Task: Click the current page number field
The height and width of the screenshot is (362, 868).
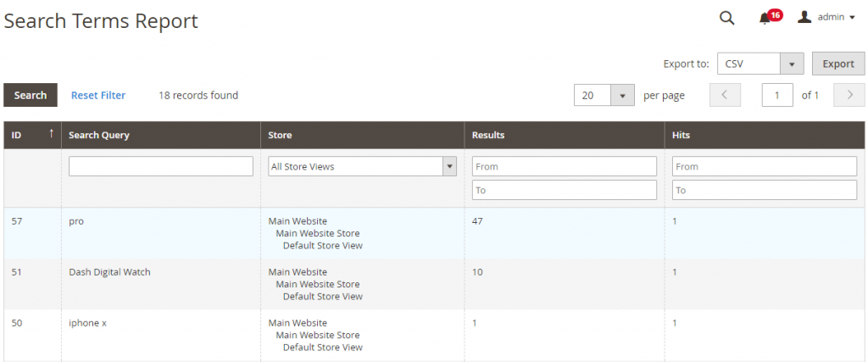Action: (777, 95)
